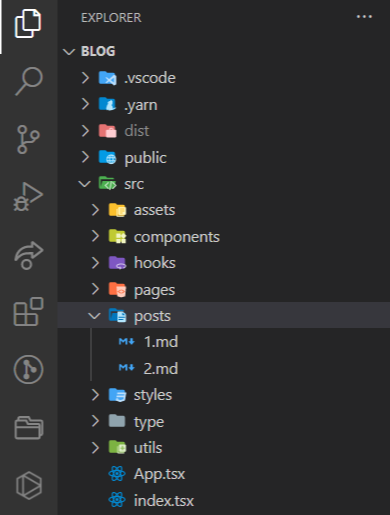
Task: Click the grey type folder icon
Action: (x=117, y=421)
